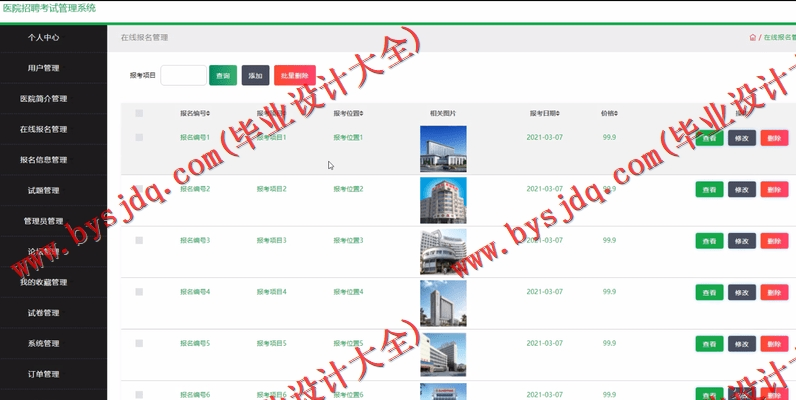This screenshot has width=796, height=400.
Task: Click the 报考位置3 cell text
Action: (348, 240)
